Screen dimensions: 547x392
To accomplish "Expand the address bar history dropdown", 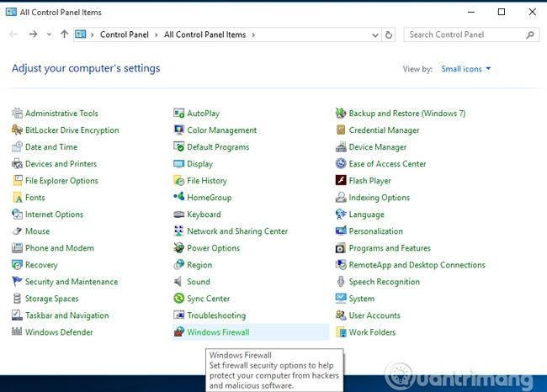I will click(375, 34).
